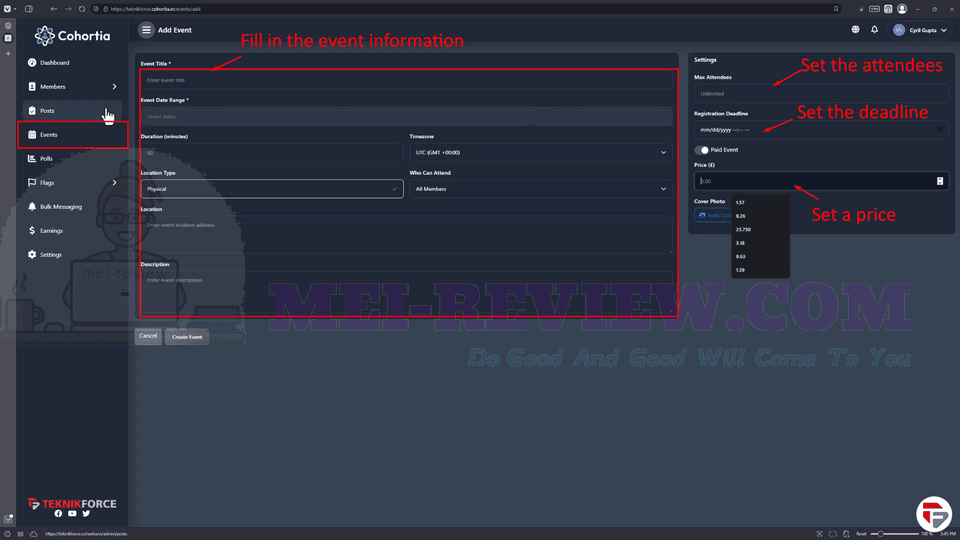Open language globe icon in header

click(x=855, y=29)
